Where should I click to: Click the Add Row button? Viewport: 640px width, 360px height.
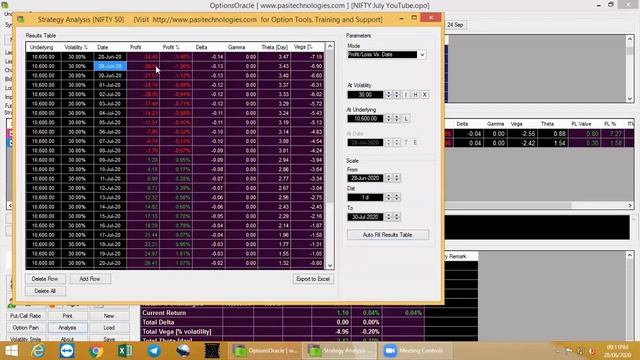click(x=89, y=279)
